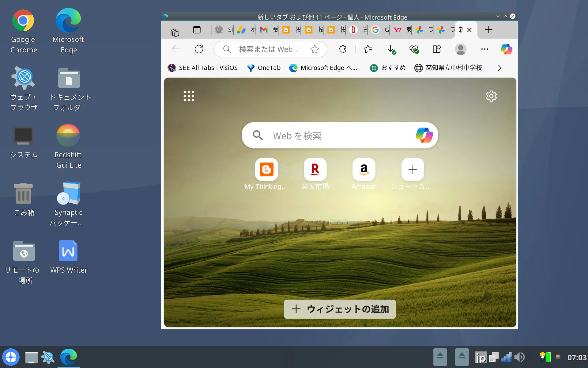Close the active new tab
This screenshot has height=368, width=588.
coord(469,30)
